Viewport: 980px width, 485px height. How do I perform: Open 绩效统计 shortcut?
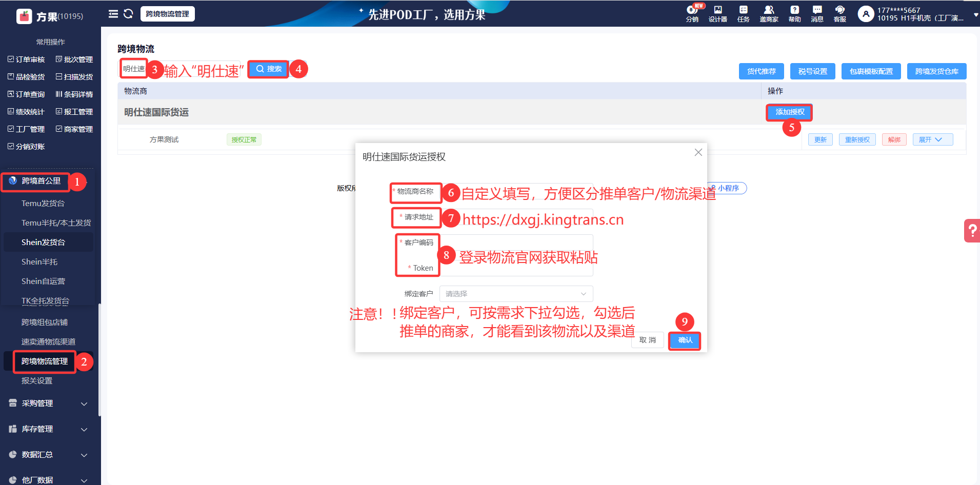click(26, 112)
